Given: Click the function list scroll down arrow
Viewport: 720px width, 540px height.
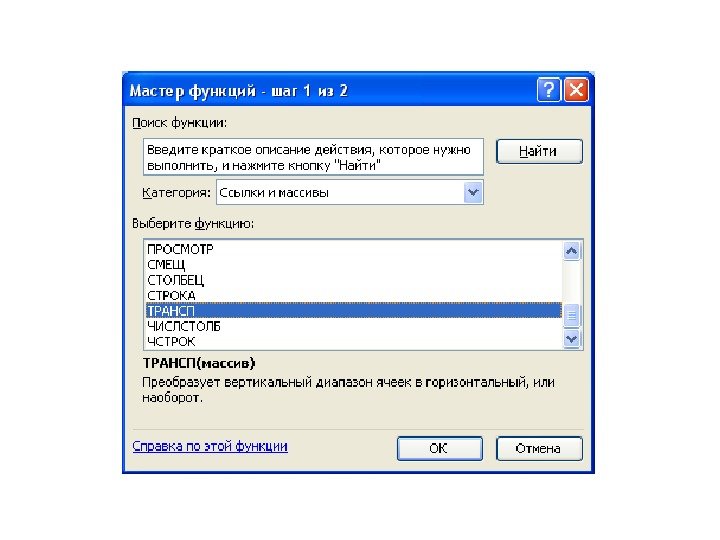Looking at the screenshot, I should coord(572,339).
